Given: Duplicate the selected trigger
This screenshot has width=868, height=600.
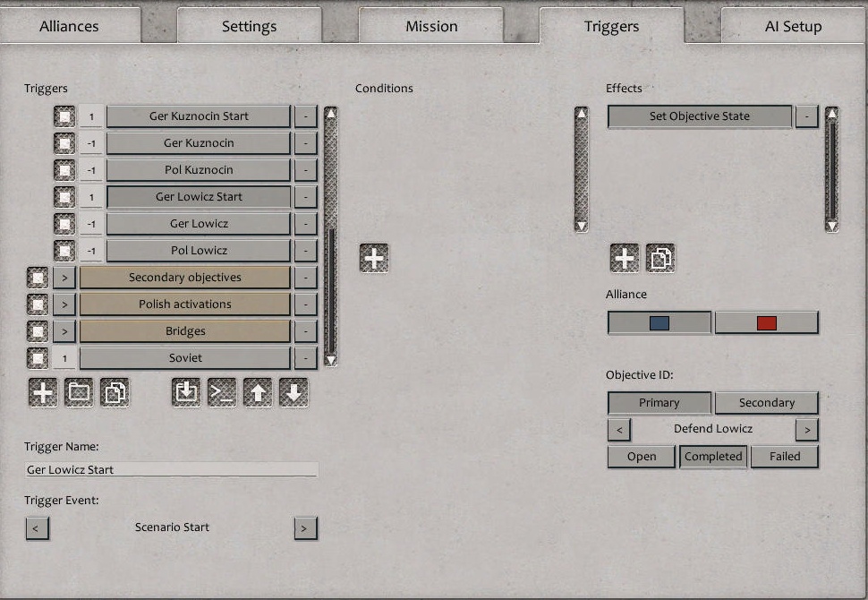Looking at the screenshot, I should (x=115, y=393).
